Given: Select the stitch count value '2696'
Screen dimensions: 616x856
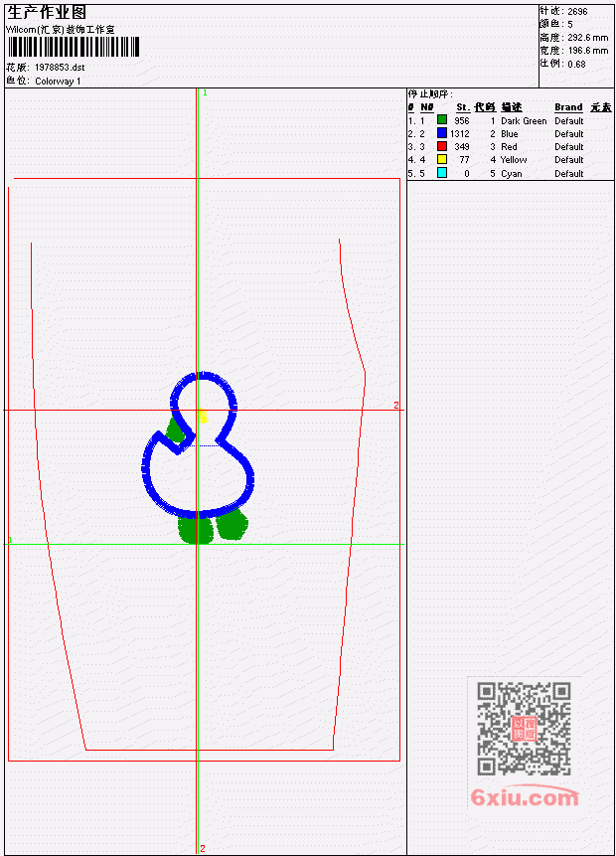Looking at the screenshot, I should click(x=577, y=11).
